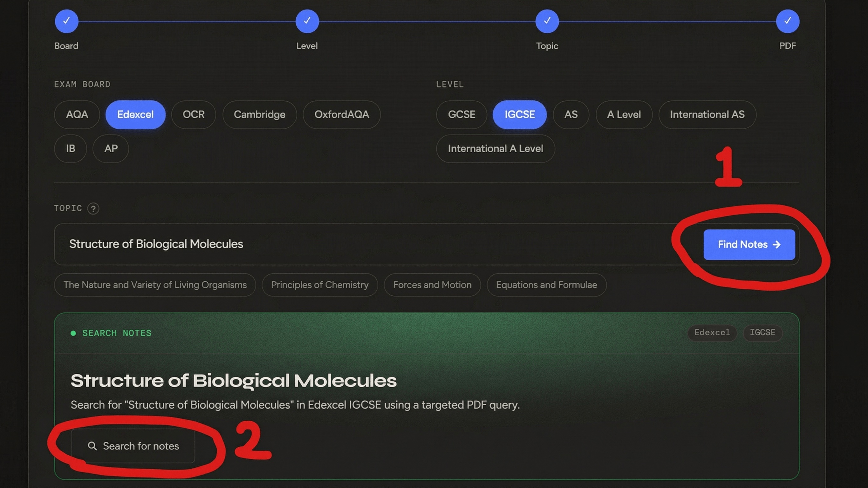The height and width of the screenshot is (488, 868).
Task: Choose the IB exam board
Action: point(71,148)
